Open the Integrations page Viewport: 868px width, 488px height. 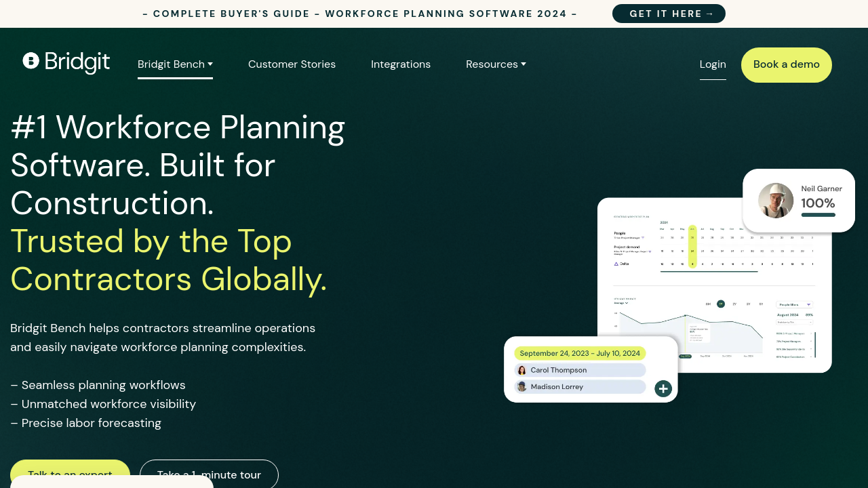(x=401, y=64)
